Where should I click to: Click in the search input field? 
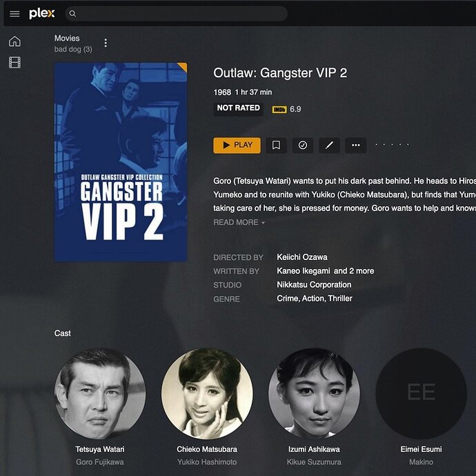pos(177,14)
